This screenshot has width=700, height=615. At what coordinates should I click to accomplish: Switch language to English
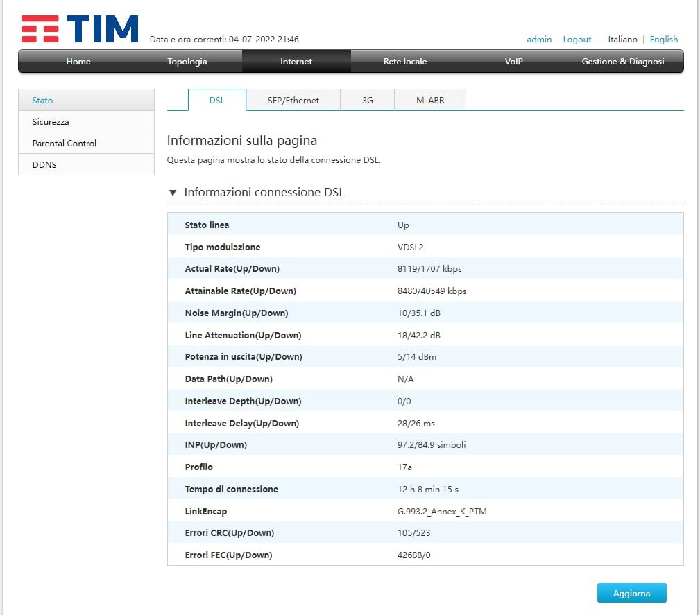click(664, 40)
